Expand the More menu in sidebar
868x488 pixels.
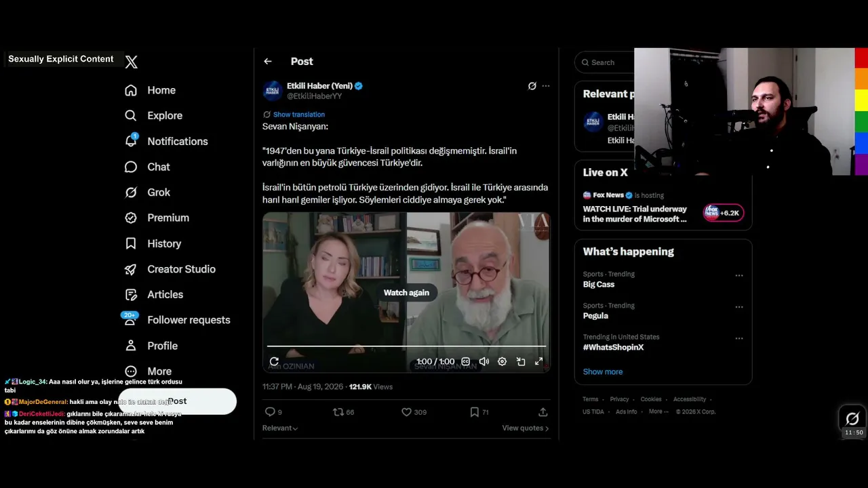click(x=148, y=371)
